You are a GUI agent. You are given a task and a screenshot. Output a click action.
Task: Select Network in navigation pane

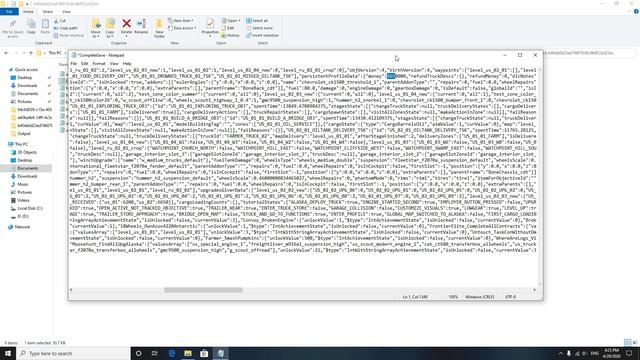tap(22, 227)
